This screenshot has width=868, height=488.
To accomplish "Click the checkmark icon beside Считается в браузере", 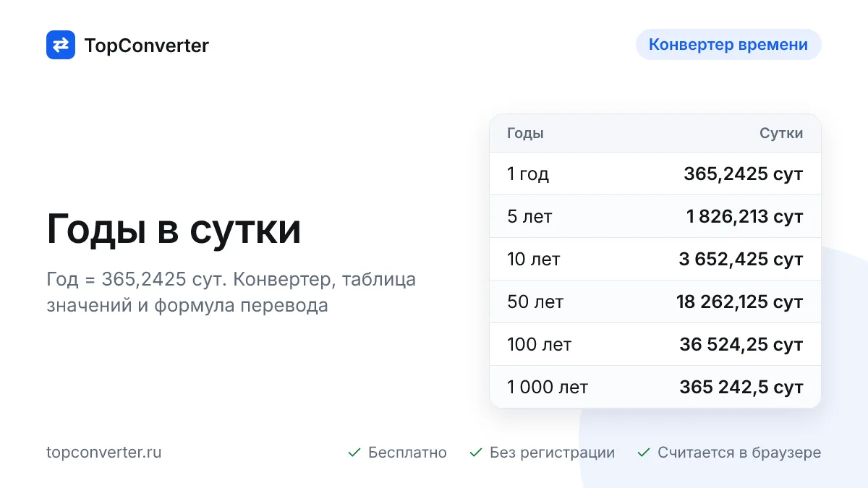I will [644, 453].
